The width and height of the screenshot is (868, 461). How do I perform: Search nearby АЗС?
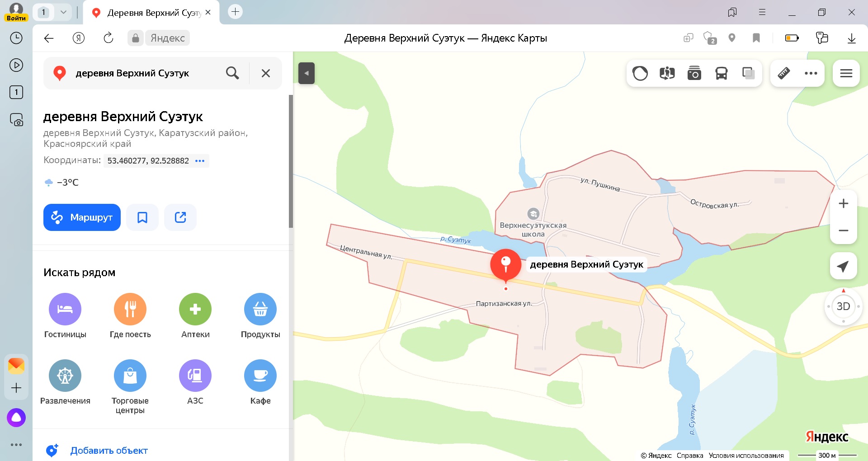(x=195, y=382)
